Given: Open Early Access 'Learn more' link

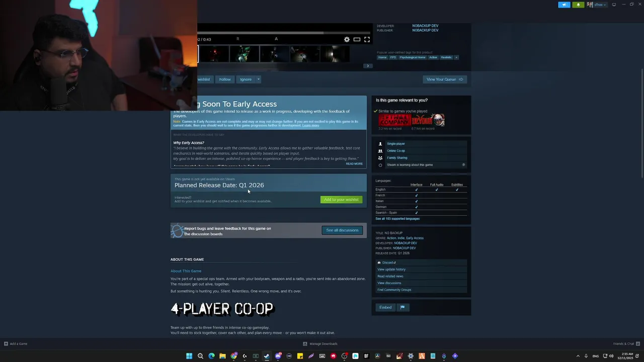Looking at the screenshot, I should point(310,125).
